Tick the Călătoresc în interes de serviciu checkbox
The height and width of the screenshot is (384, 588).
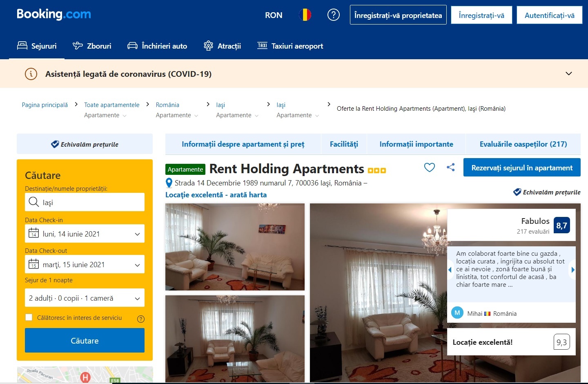coord(29,317)
